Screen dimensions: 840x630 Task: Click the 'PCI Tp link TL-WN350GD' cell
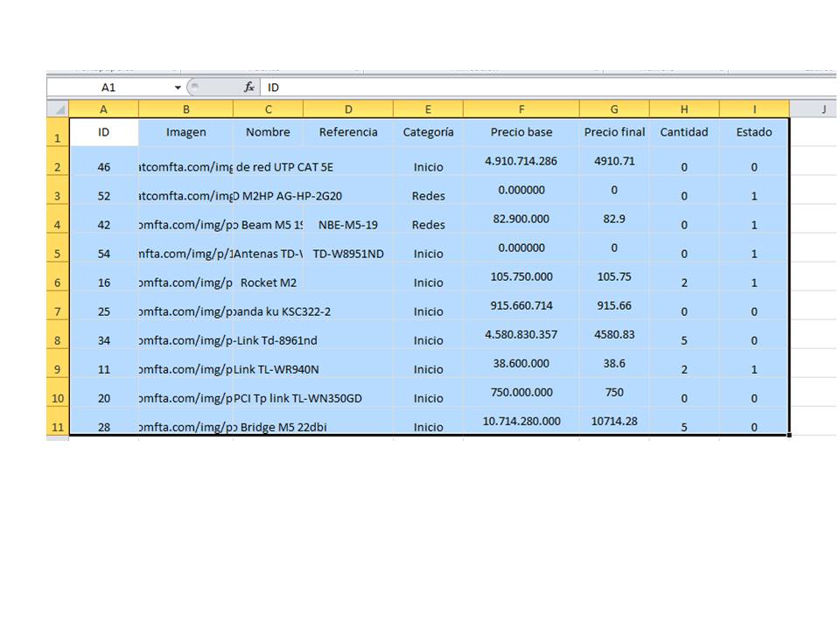tap(268, 392)
